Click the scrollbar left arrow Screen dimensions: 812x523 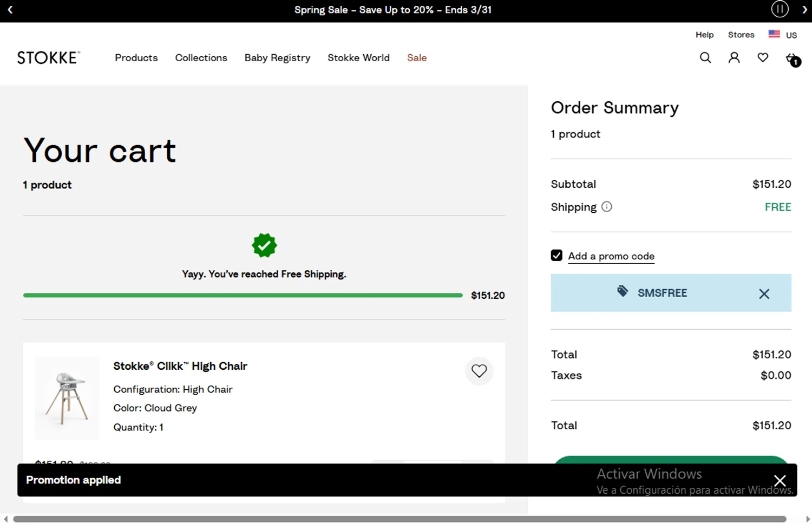(x=5, y=519)
